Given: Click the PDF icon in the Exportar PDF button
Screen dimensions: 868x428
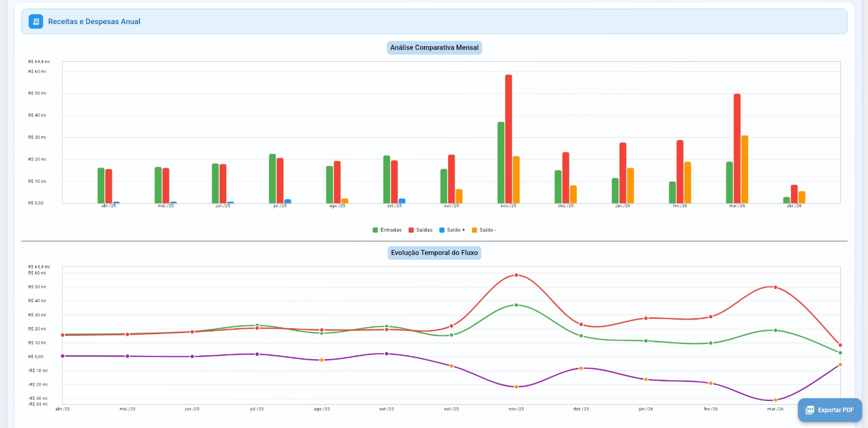Looking at the screenshot, I should click(809, 410).
